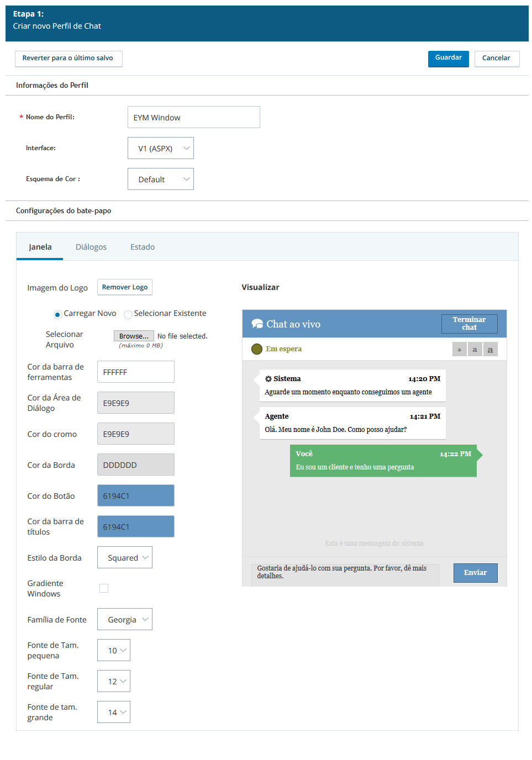Select the medium font size 'a' button
The image size is (532, 760).
[x=475, y=349]
